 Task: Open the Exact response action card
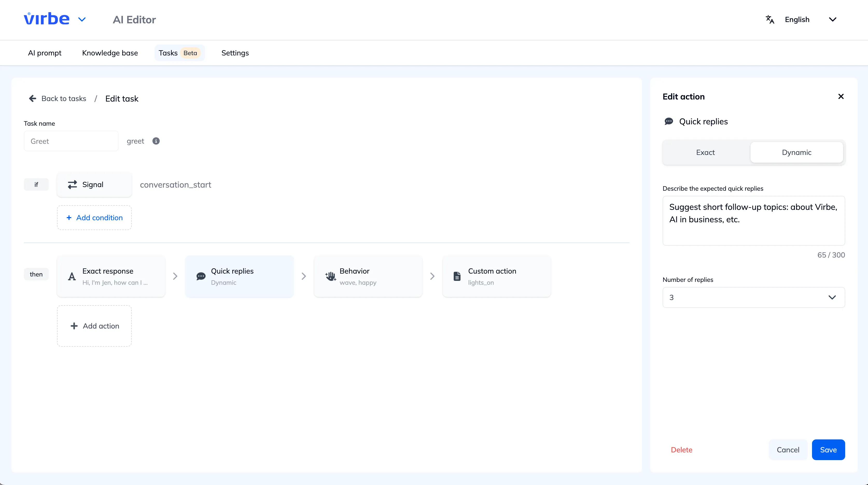tap(111, 276)
